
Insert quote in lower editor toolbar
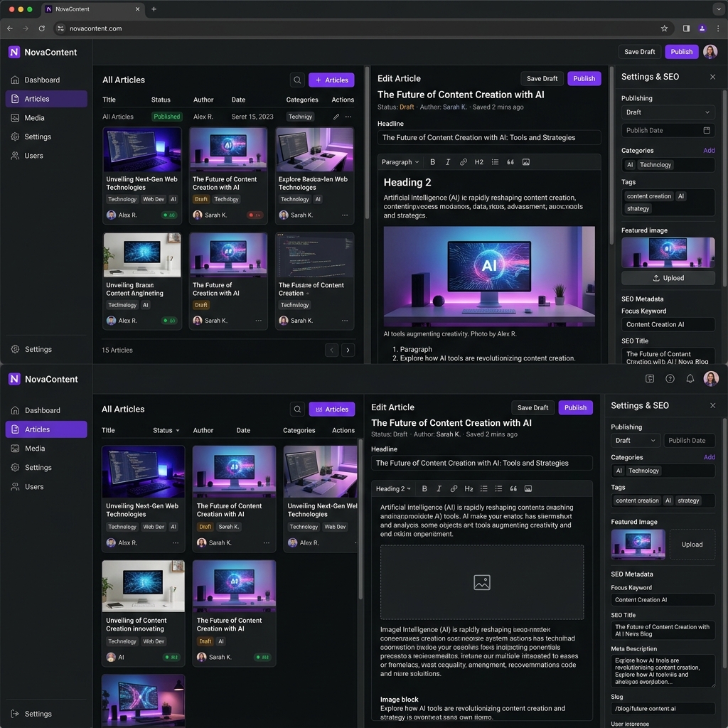tap(513, 488)
